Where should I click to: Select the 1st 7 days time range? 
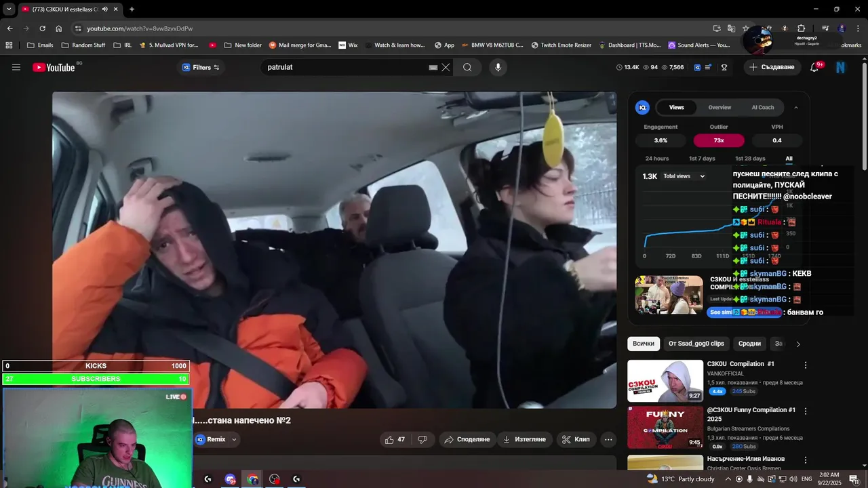[702, 159]
